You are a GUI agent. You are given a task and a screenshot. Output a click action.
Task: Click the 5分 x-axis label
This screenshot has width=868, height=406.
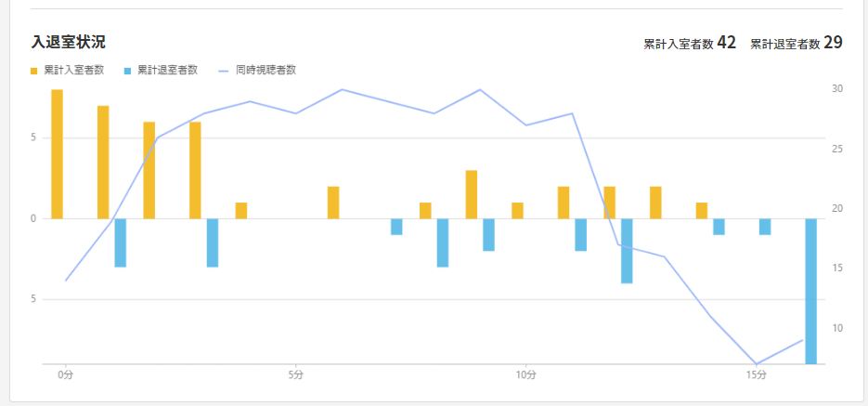tap(295, 374)
